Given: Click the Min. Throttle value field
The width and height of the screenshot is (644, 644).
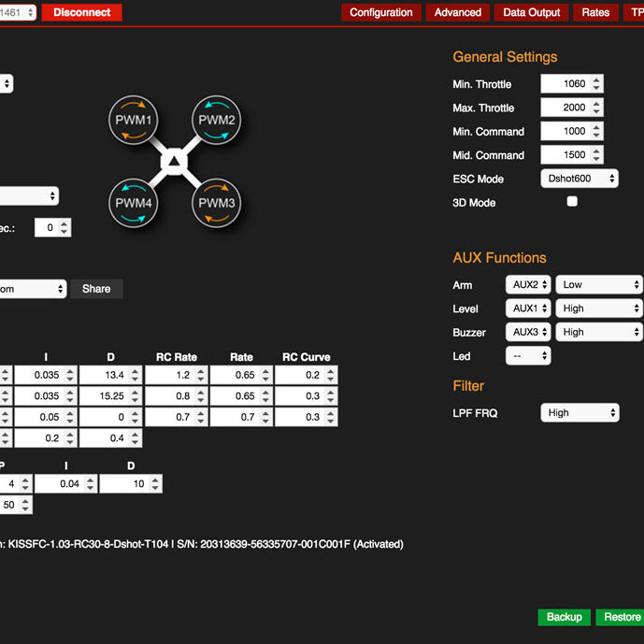Looking at the screenshot, I should pos(565,84).
